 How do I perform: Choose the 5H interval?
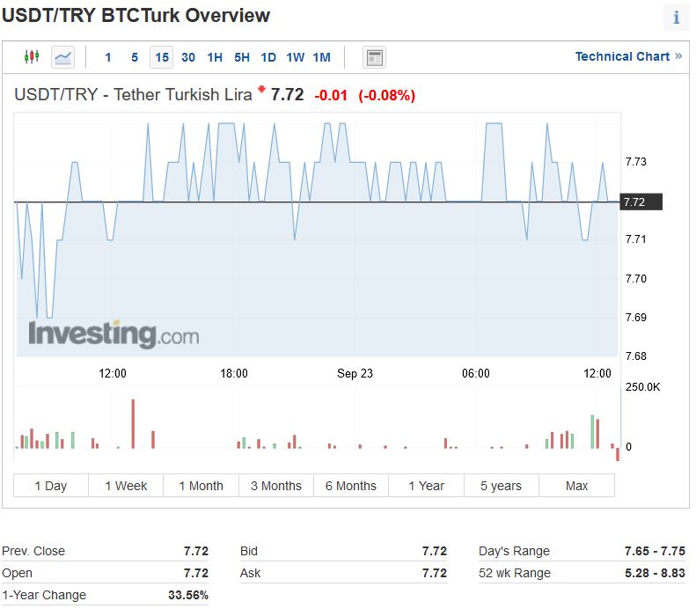tap(242, 57)
